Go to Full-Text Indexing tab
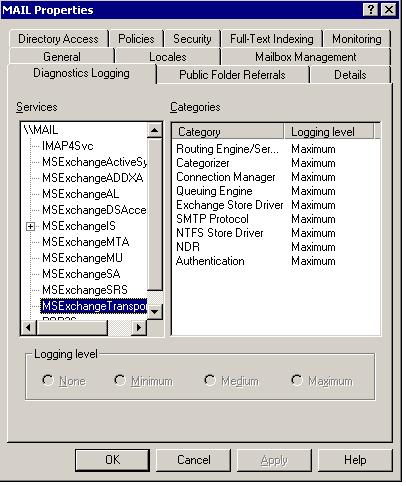The width and height of the screenshot is (406, 486). (272, 39)
